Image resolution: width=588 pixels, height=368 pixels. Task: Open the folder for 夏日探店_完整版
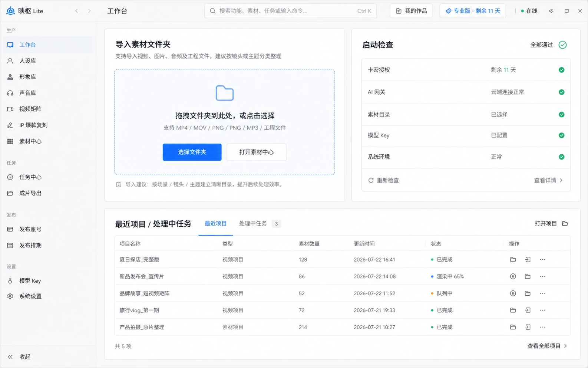(x=513, y=260)
